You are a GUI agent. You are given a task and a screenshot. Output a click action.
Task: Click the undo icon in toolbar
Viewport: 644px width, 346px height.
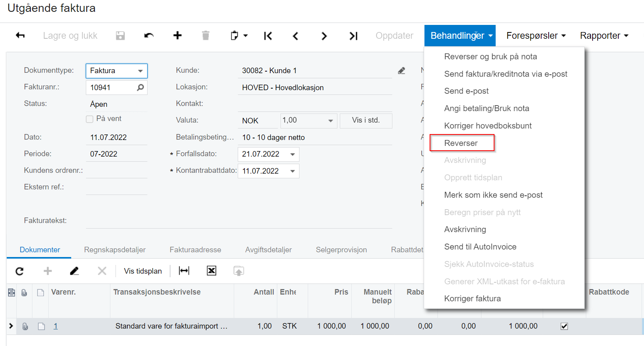pyautogui.click(x=149, y=36)
